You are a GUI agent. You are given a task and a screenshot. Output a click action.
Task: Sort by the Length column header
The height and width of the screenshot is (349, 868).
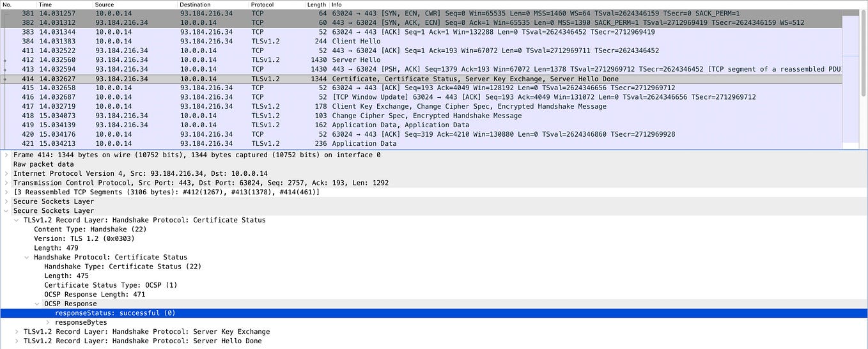(x=317, y=4)
